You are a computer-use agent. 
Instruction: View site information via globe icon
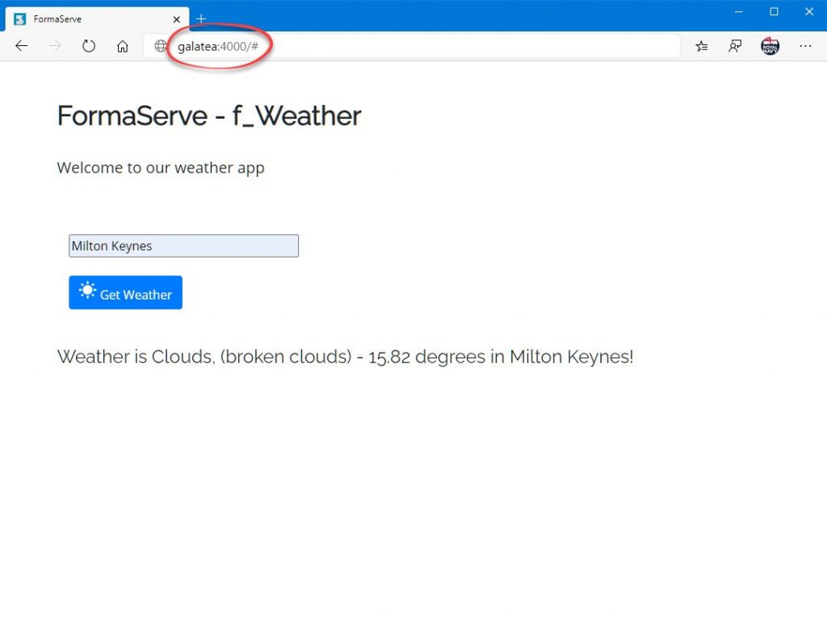[162, 46]
